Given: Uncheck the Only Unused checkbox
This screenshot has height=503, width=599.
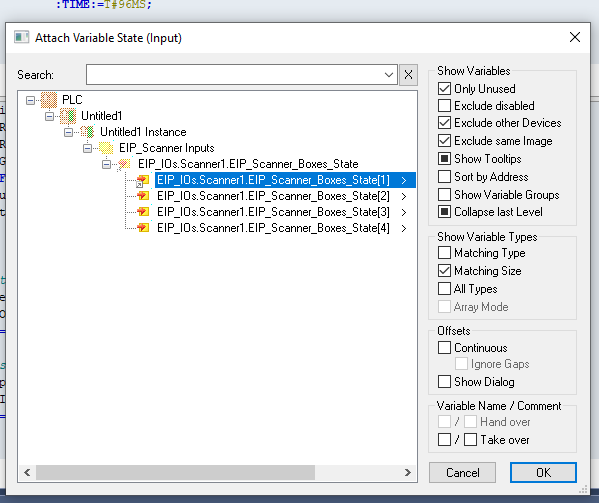Looking at the screenshot, I should tap(444, 89).
